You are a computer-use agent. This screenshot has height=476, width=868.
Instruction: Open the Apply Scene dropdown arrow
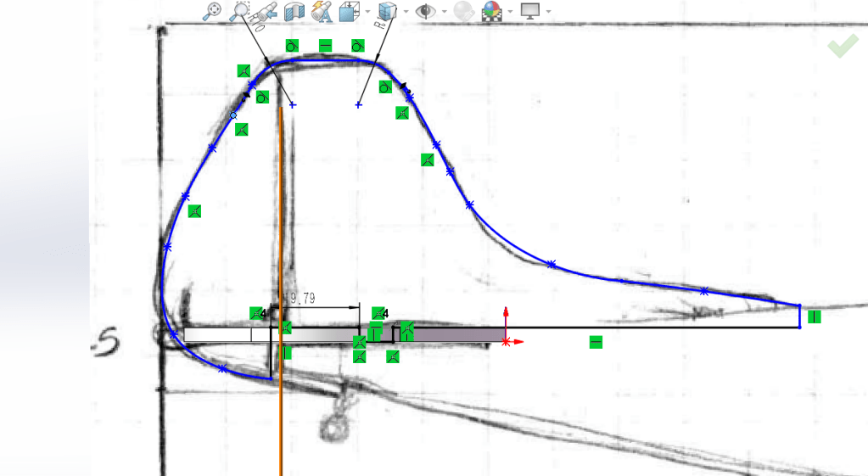tap(510, 12)
